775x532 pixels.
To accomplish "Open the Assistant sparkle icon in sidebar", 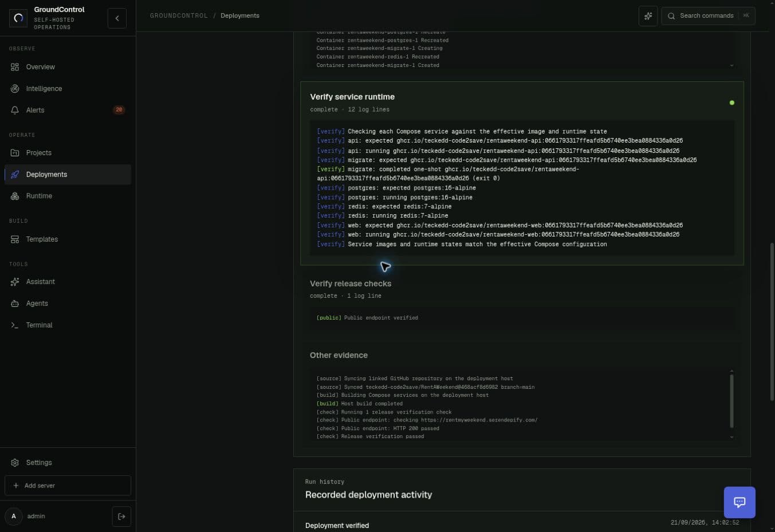I will coord(15,282).
